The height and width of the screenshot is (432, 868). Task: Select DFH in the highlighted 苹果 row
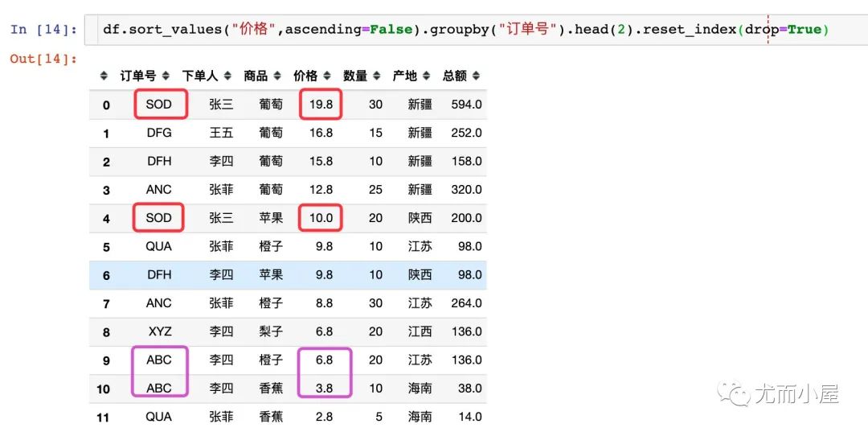pos(159,274)
